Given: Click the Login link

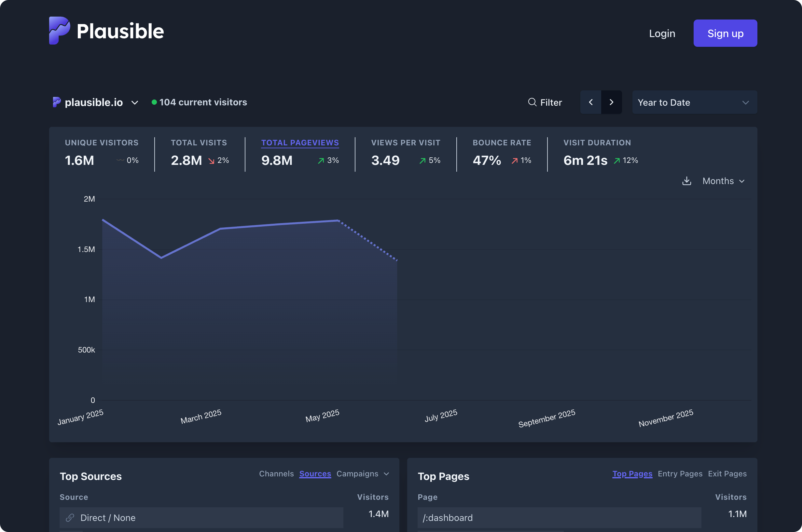Looking at the screenshot, I should [x=661, y=33].
